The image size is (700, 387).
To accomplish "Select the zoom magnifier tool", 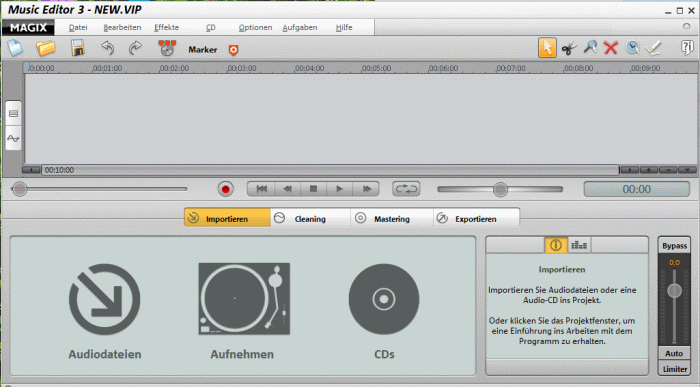I will [590, 47].
